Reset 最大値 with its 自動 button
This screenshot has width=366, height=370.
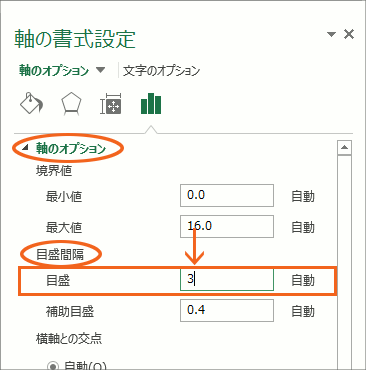point(303,227)
